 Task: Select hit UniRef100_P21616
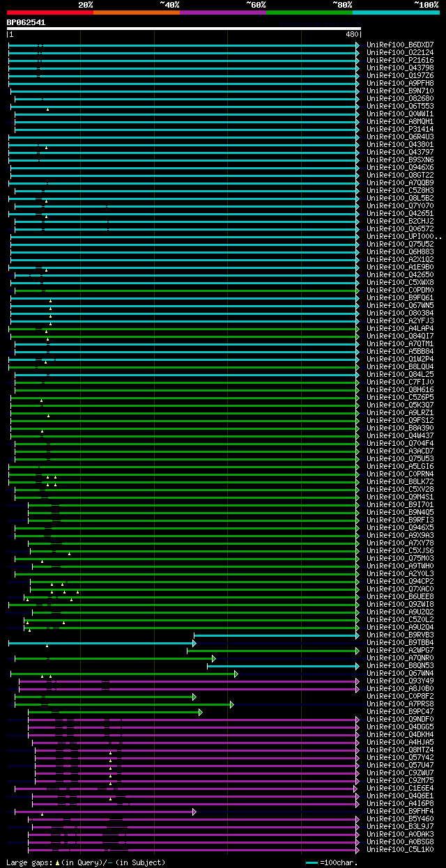(401, 60)
